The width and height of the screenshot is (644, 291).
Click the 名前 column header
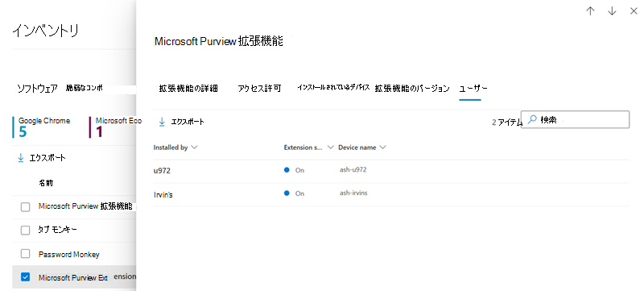click(46, 183)
